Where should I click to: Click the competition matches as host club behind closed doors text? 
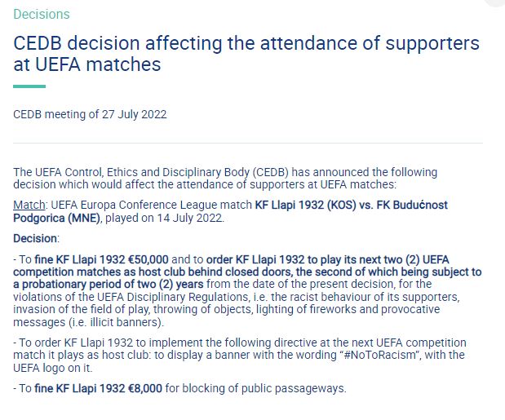152,272
